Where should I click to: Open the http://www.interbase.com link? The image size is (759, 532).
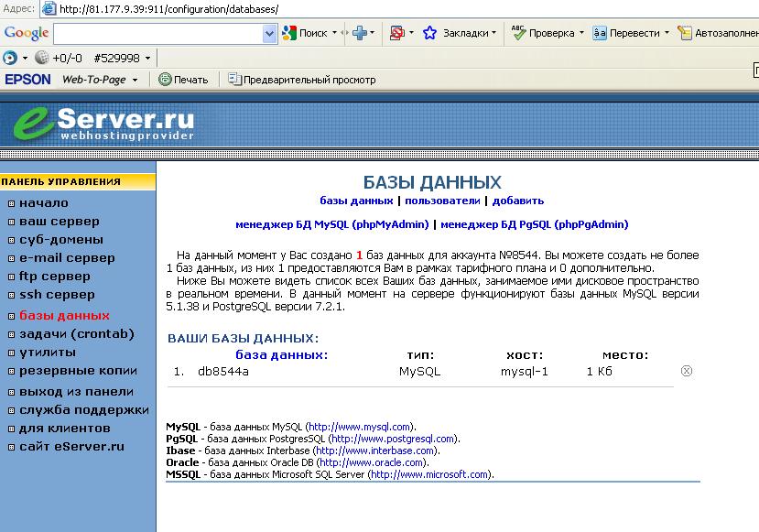pyautogui.click(x=375, y=451)
